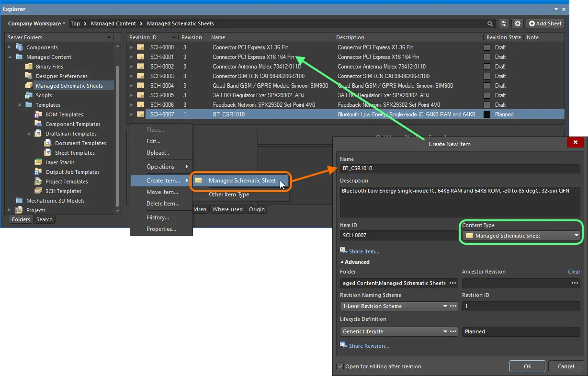The width and height of the screenshot is (588, 376).
Task: Open the search icon in the toolbar
Action: pos(489,23)
